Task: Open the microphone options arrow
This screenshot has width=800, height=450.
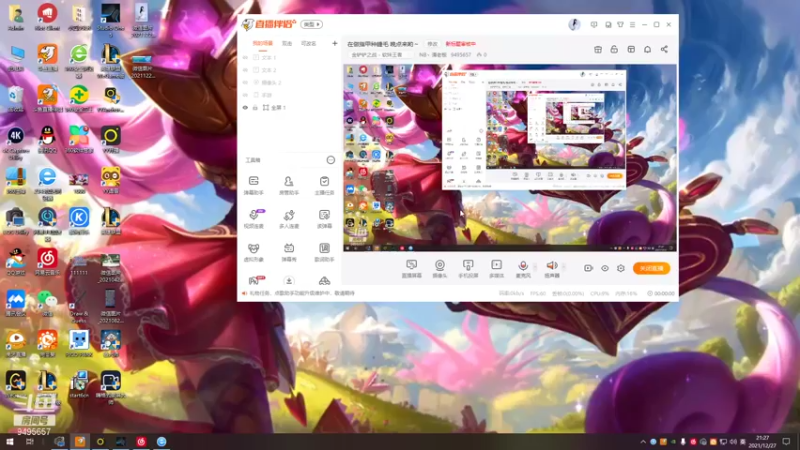Action: 535,267
